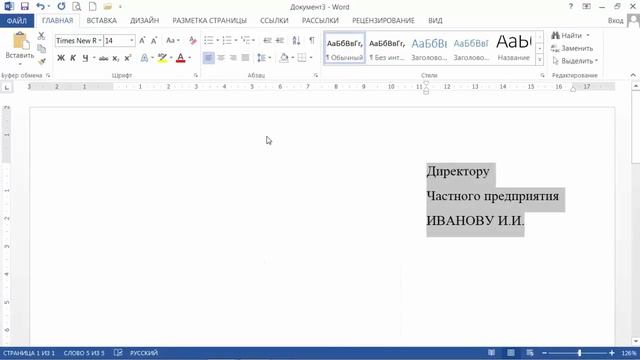Select the Format Painter brush
640x360 pixels.
41,62
